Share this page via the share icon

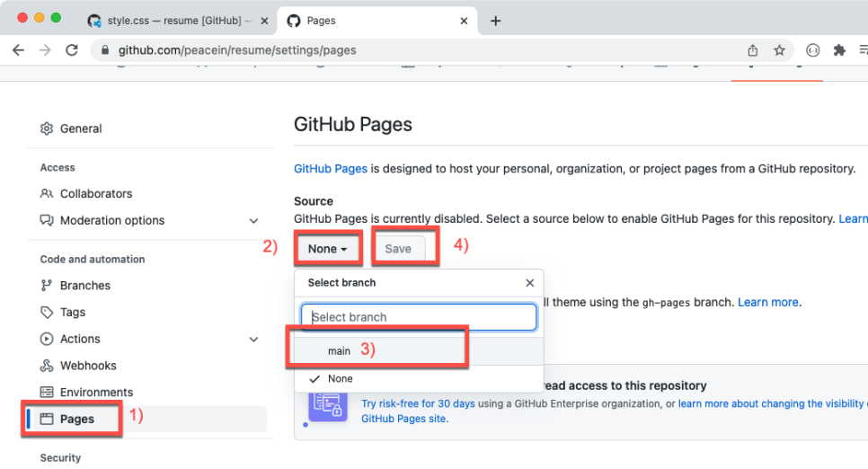[752, 50]
